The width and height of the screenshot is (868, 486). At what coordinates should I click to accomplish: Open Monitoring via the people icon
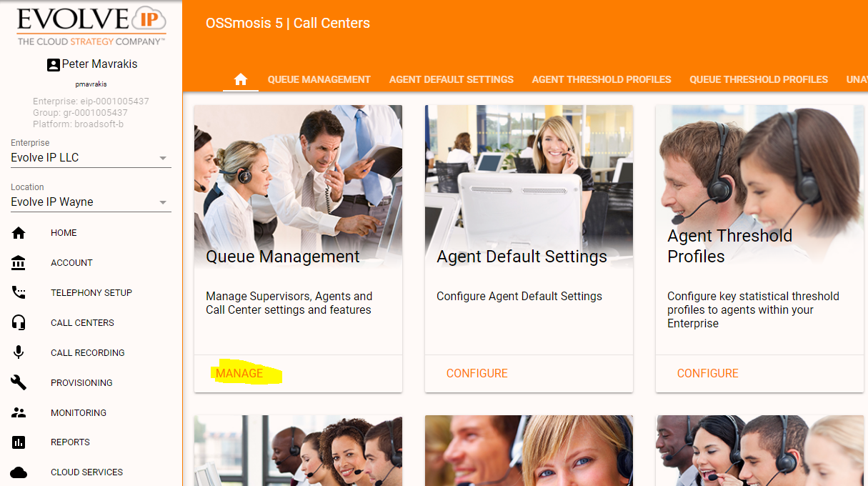coord(19,412)
